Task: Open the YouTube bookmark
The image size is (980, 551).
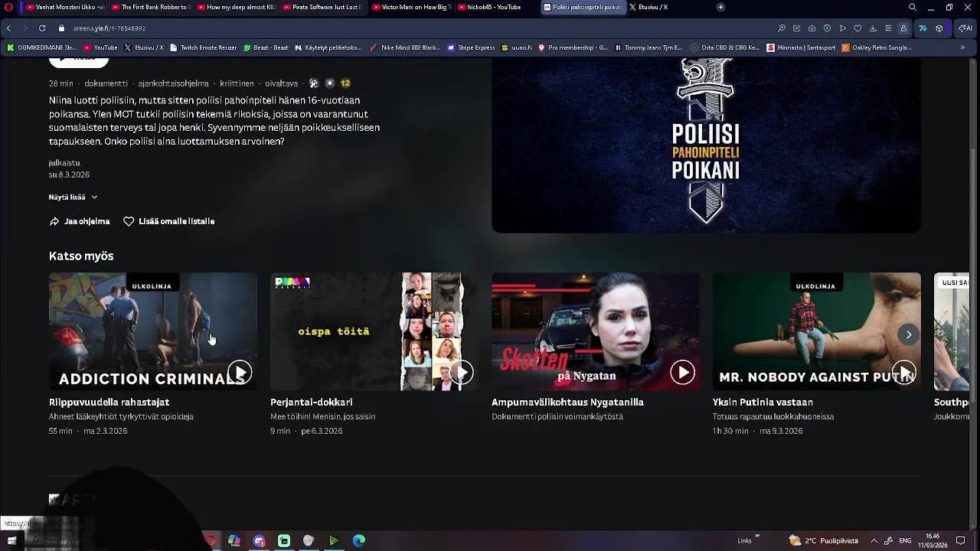Action: tap(100, 47)
